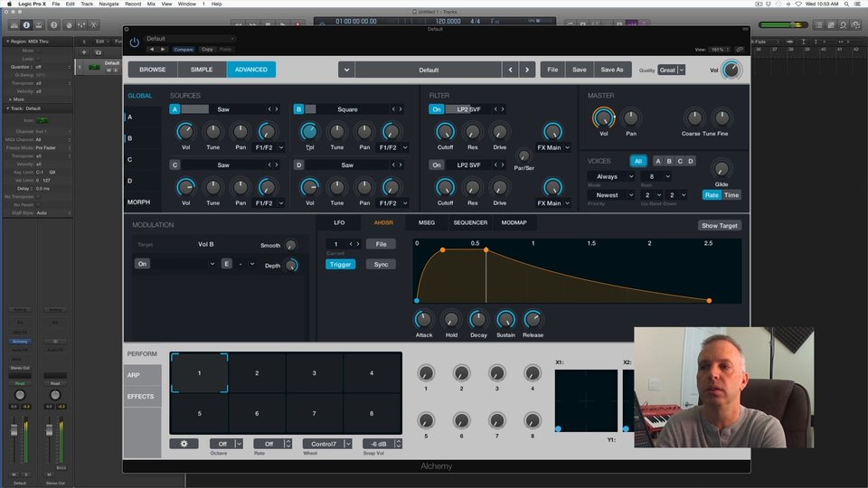868x488 pixels.
Task: Toggle the AHDSR Sync button
Action: click(381, 265)
